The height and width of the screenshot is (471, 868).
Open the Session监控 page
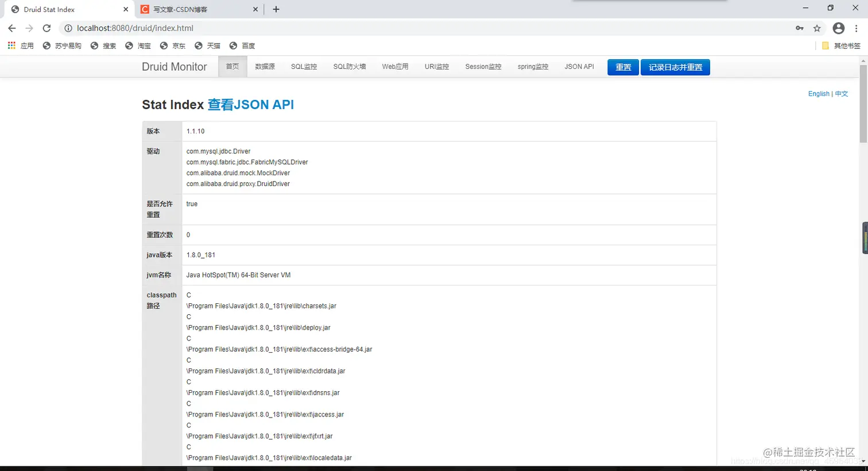483,67
